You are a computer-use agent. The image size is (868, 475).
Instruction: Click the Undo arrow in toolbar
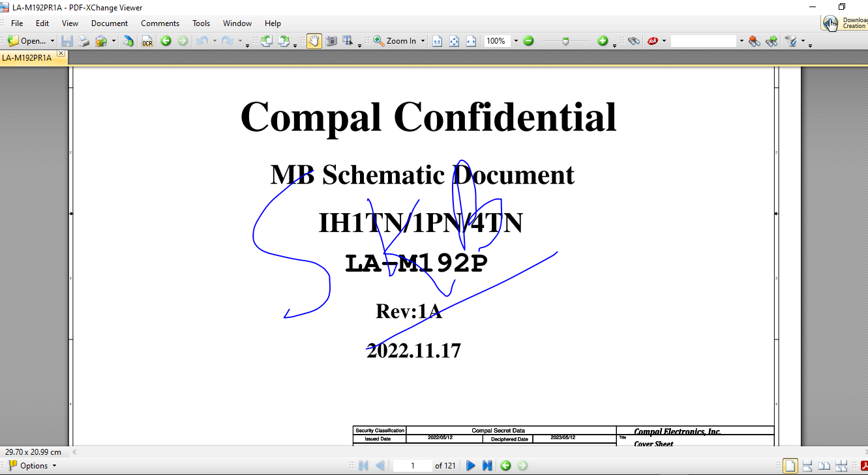click(x=202, y=41)
